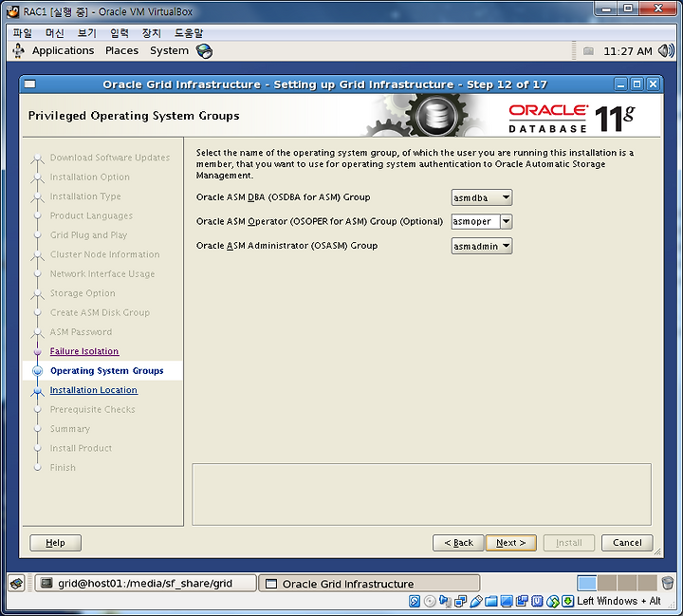Launch the web browser globe icon
The image size is (683, 616).
[x=204, y=51]
